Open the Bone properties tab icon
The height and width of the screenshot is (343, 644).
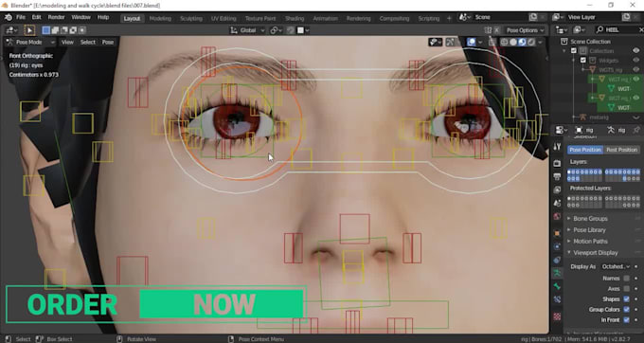click(557, 286)
